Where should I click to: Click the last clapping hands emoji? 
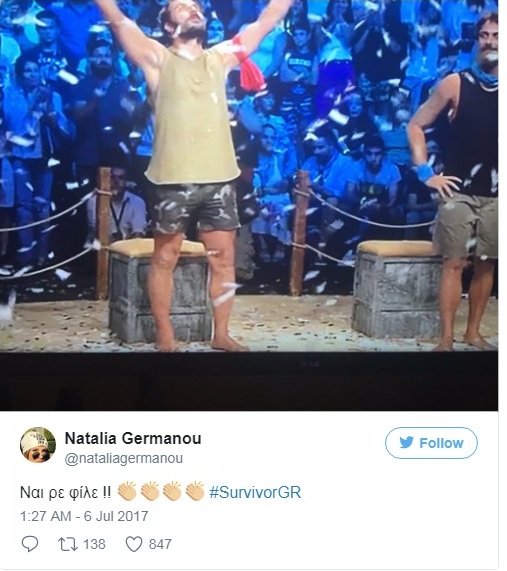pyautogui.click(x=195, y=492)
